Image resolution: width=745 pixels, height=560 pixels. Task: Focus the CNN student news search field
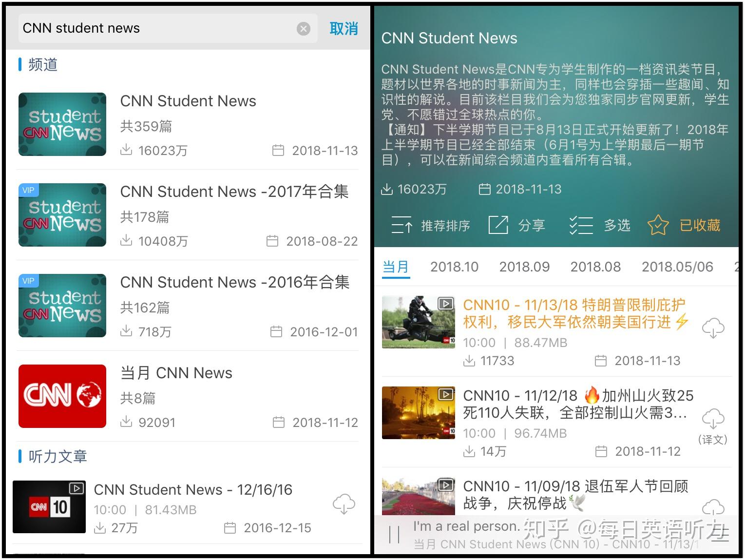[x=168, y=28]
